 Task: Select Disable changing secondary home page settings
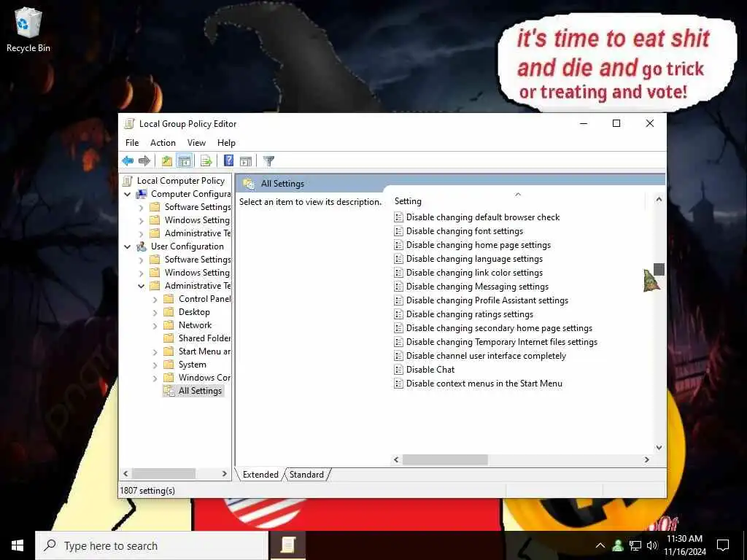click(499, 328)
